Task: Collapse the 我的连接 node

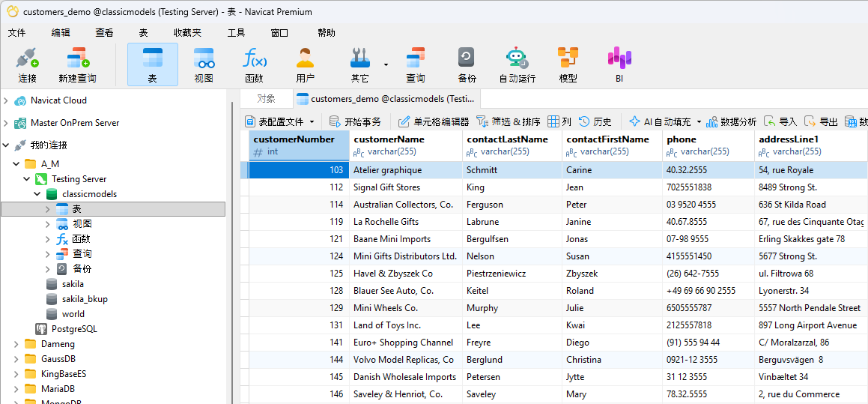Action: pos(6,145)
